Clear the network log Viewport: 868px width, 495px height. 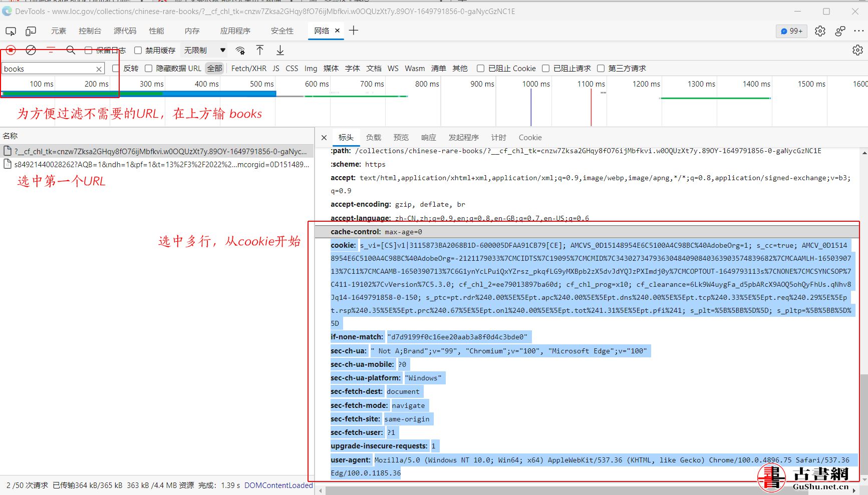(x=31, y=50)
